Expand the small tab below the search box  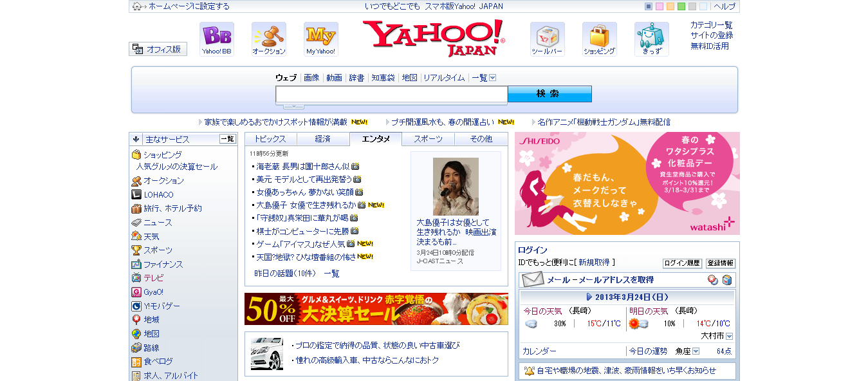pos(293,106)
